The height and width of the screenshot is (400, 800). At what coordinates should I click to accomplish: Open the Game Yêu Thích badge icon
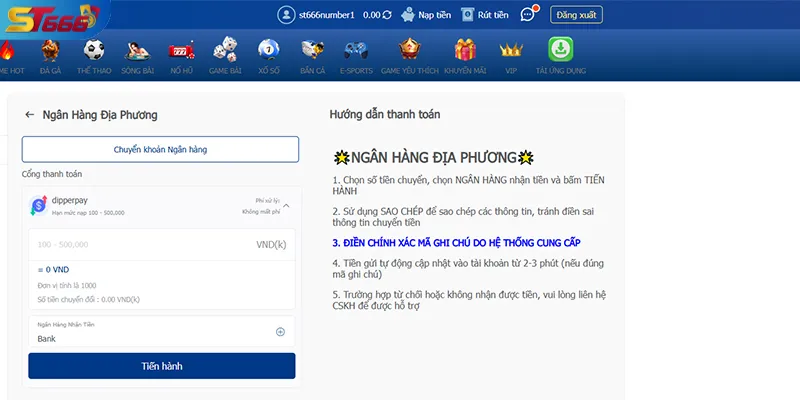pos(410,49)
